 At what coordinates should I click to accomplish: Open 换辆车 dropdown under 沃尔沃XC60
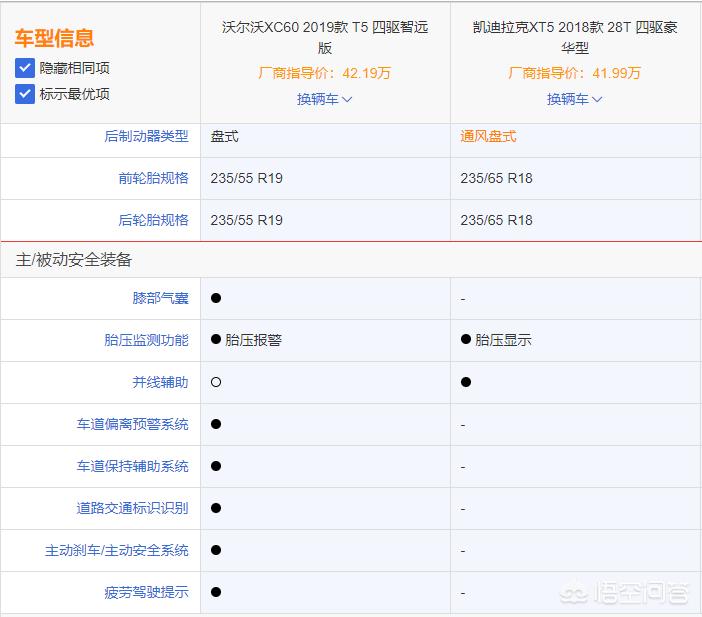coord(325,99)
